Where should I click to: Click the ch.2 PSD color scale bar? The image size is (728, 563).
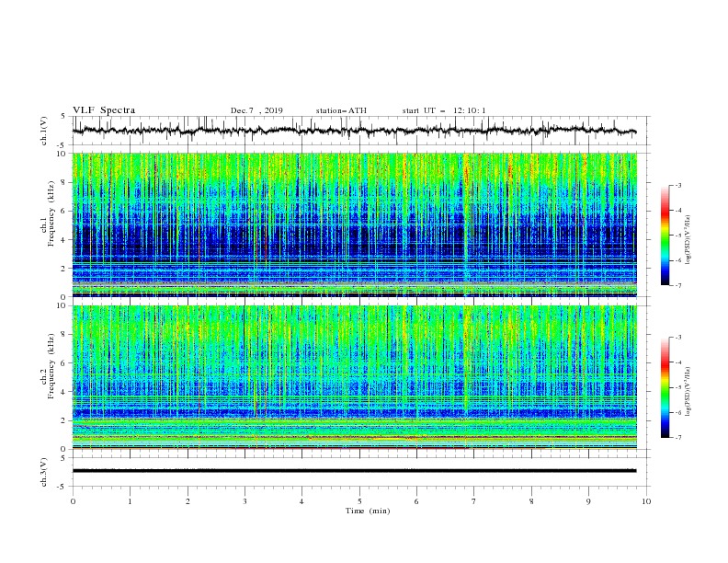(665, 387)
